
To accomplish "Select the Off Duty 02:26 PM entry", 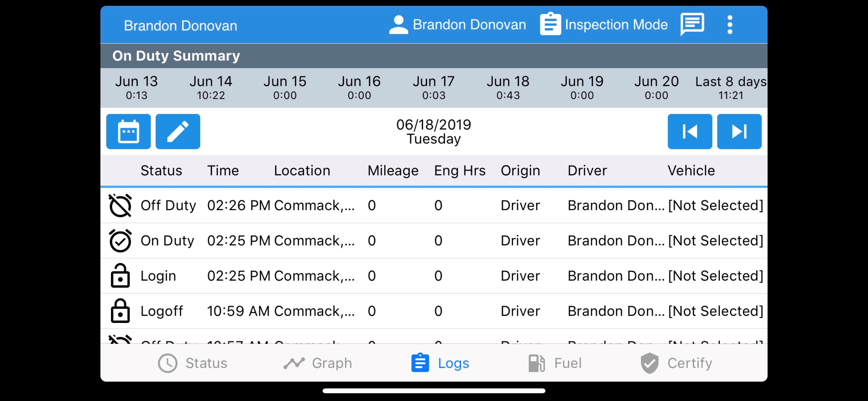I will click(434, 205).
